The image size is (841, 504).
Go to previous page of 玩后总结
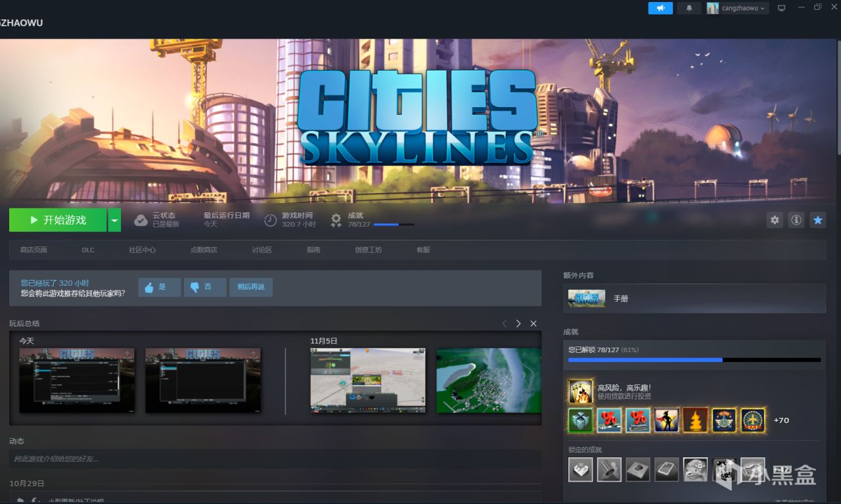click(x=505, y=323)
